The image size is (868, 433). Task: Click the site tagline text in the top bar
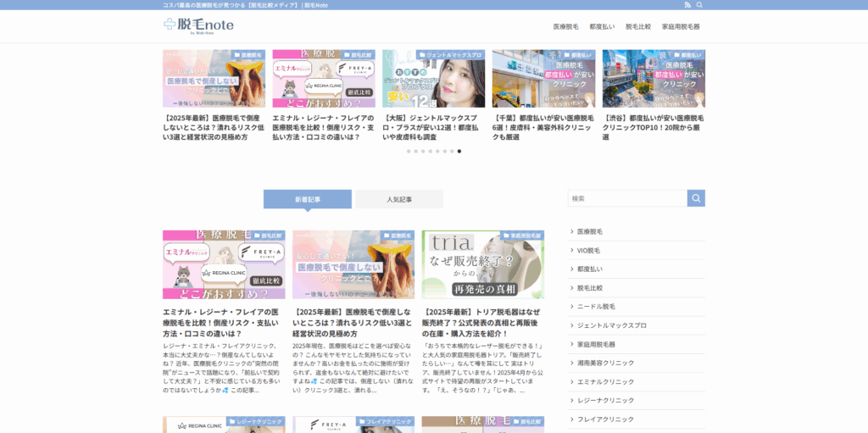click(x=245, y=5)
